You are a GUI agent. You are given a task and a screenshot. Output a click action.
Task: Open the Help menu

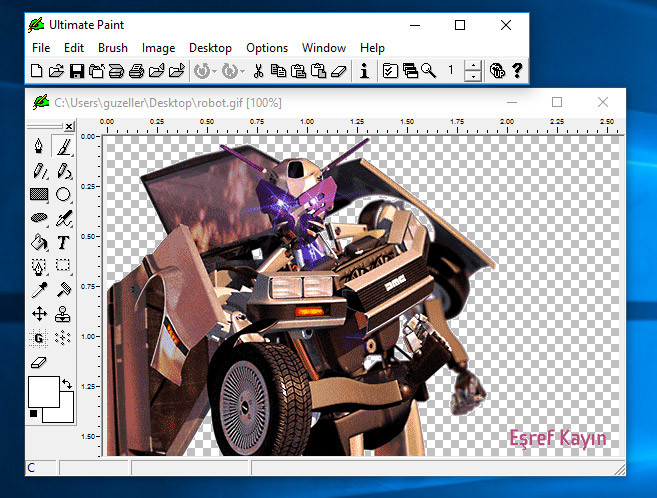click(372, 48)
